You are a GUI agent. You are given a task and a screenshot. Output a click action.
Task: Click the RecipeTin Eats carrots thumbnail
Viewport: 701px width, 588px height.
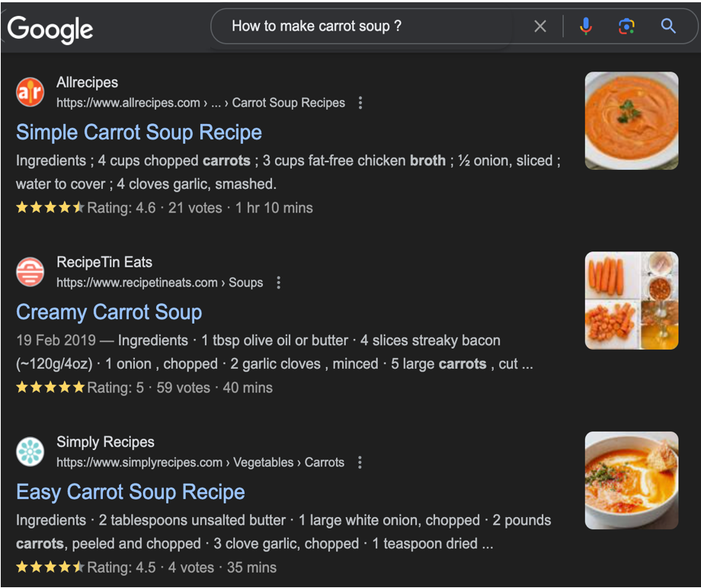pos(631,300)
